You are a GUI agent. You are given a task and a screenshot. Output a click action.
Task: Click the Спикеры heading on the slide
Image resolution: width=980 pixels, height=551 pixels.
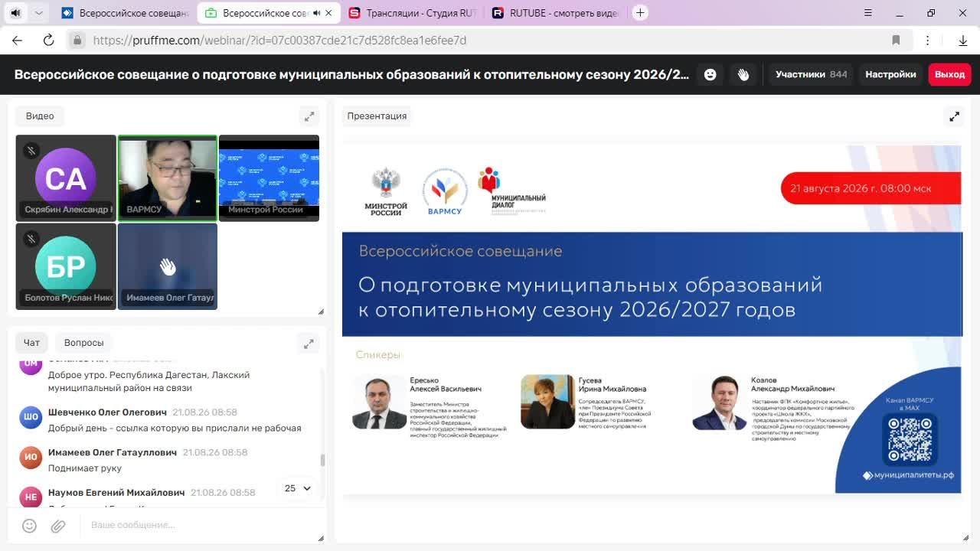(x=378, y=355)
